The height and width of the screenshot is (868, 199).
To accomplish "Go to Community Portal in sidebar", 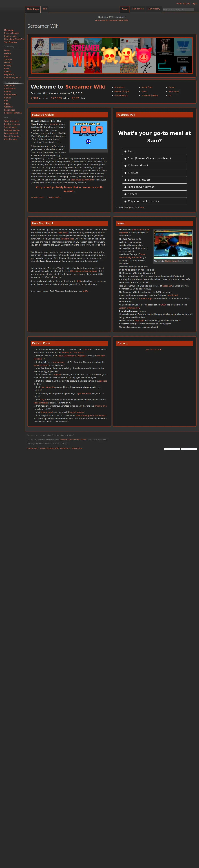I will click(x=12, y=77).
